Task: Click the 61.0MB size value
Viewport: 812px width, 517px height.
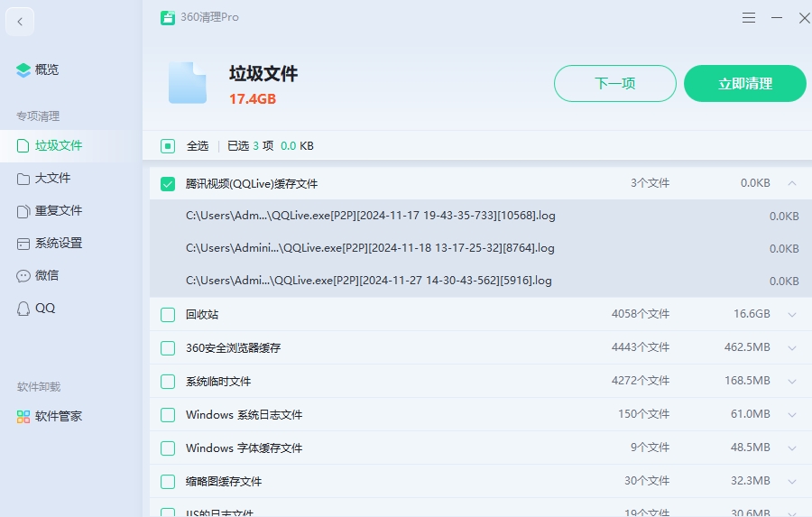Action: point(750,414)
